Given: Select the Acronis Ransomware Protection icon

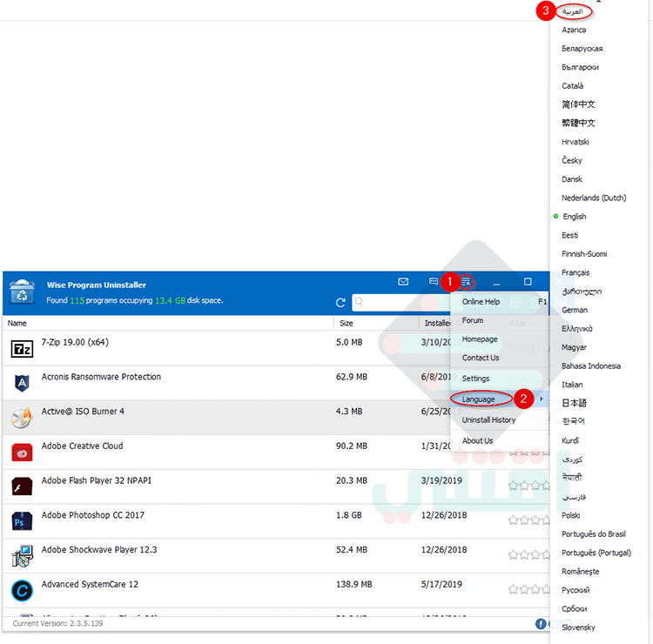Looking at the screenshot, I should [x=22, y=383].
